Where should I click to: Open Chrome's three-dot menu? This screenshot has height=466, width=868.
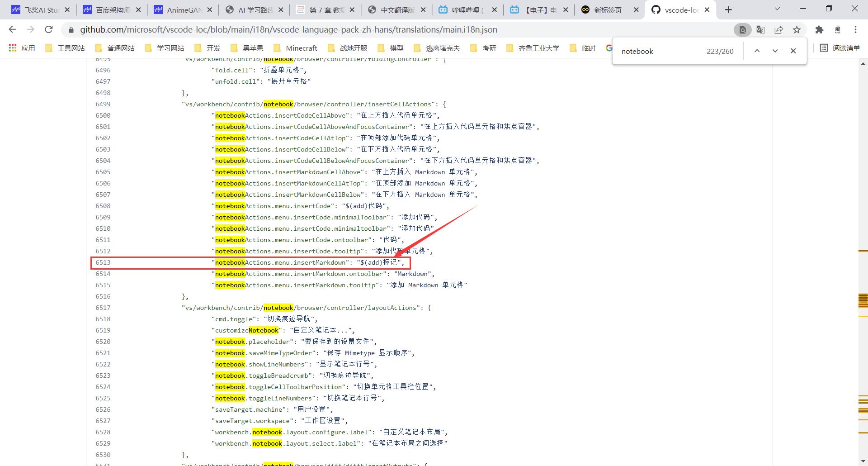tap(855, 29)
